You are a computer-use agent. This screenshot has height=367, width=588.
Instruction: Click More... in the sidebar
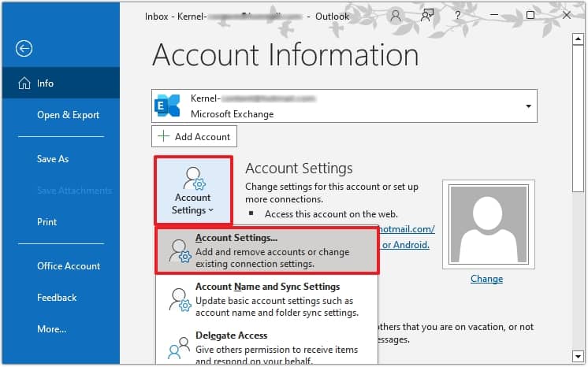click(x=51, y=329)
